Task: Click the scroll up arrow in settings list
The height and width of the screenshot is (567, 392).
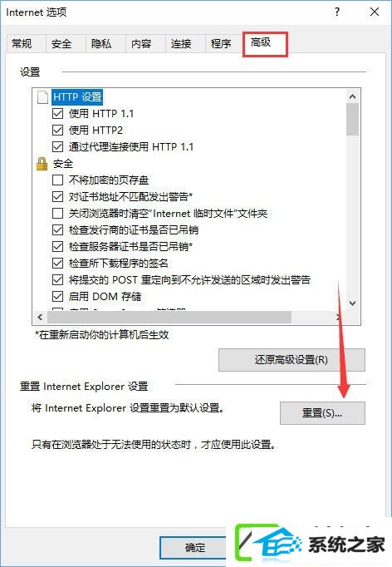Action: [x=353, y=96]
